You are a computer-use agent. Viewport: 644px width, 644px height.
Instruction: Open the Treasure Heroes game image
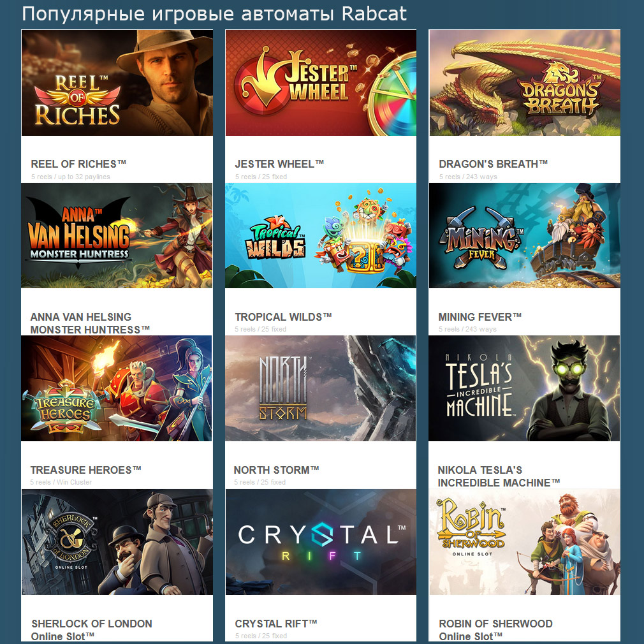(116, 388)
